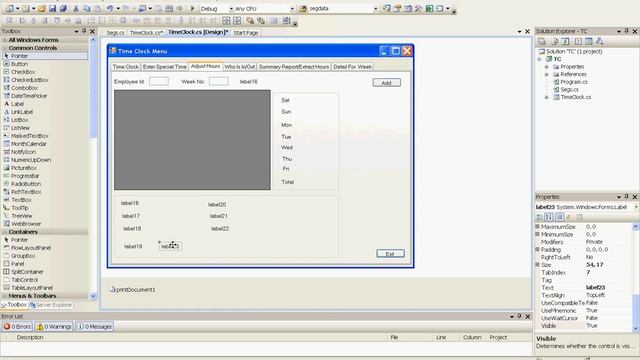Click the Alphabetical sort icon in Properties panel
This screenshot has width=640, height=360.
(549, 217)
